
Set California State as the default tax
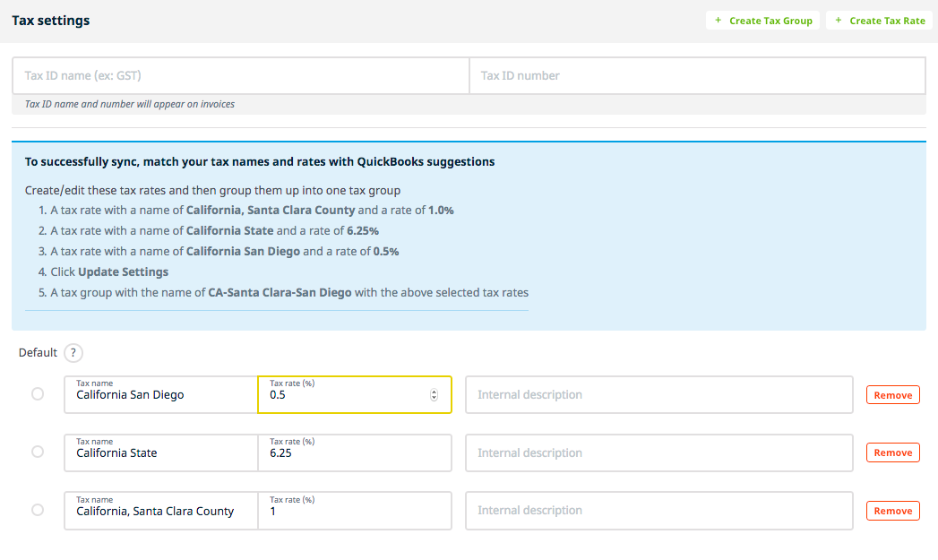pyautogui.click(x=38, y=452)
